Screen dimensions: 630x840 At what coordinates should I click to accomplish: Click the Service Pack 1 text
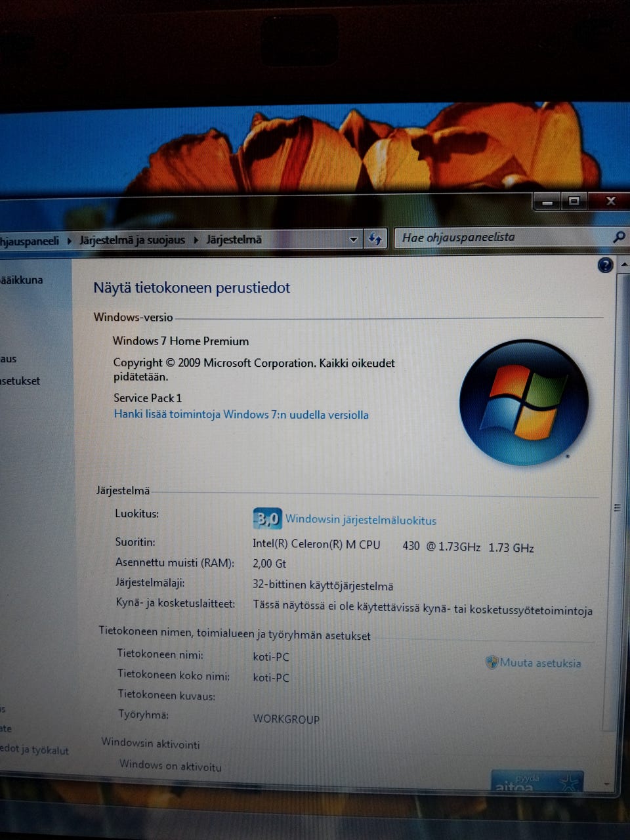pyautogui.click(x=148, y=398)
